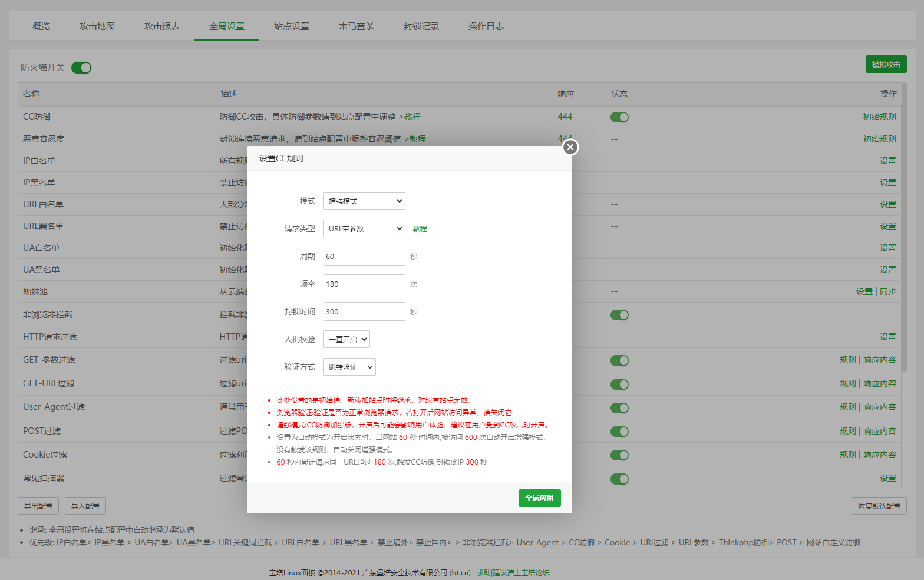Expand the 验证方式 dropdown
The image size is (924, 580).
click(x=349, y=367)
